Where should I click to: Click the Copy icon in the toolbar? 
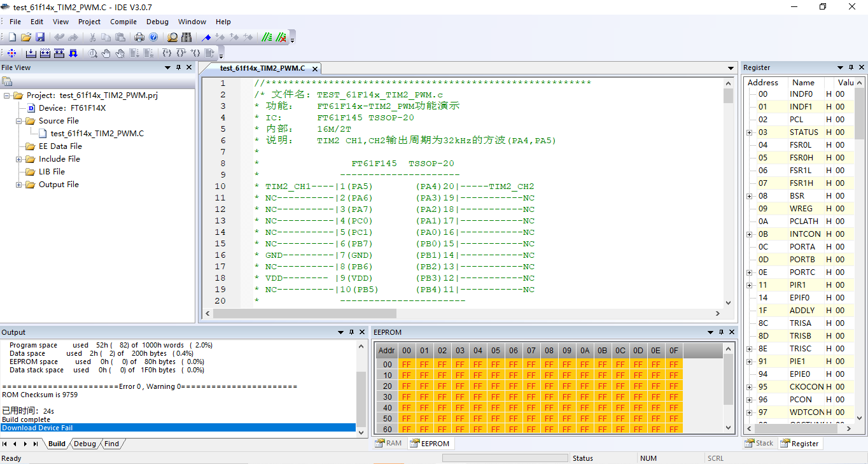point(106,38)
